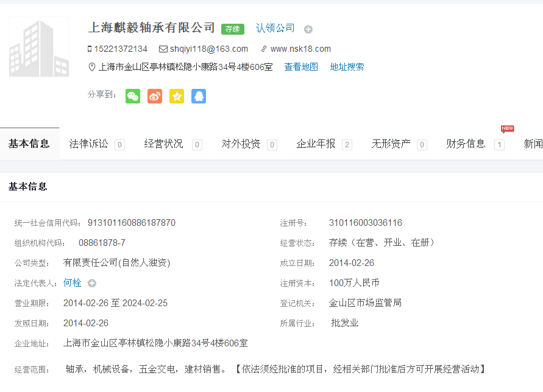Open the 查看地图 map link
543x392 pixels.
click(x=301, y=67)
